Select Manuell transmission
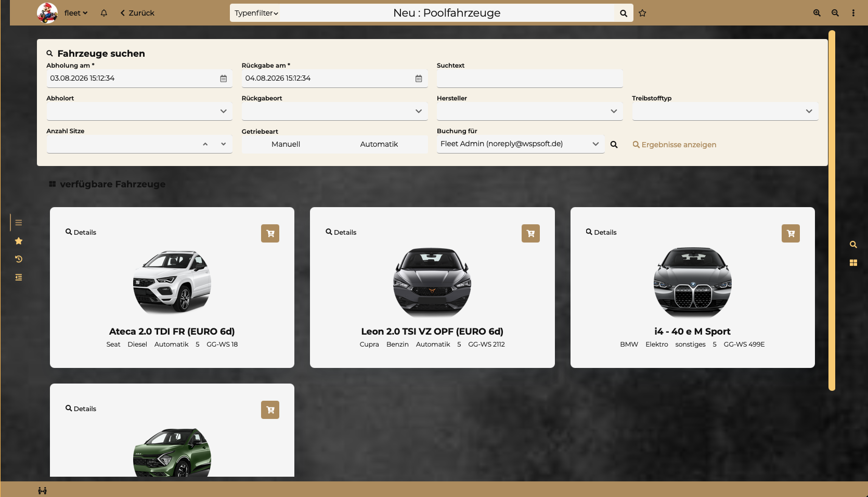Image resolution: width=868 pixels, height=497 pixels. 286,144
